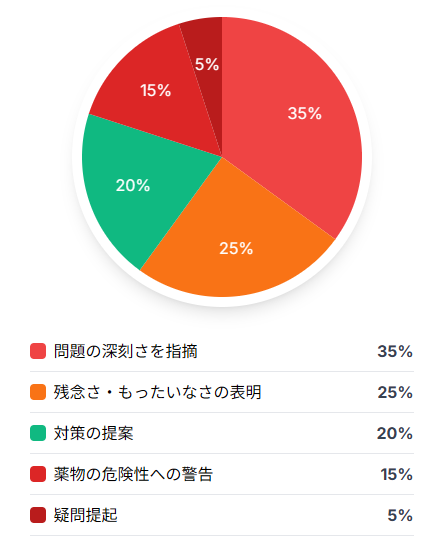Click the 薬物の危険性への警告 legend label

coord(133,474)
